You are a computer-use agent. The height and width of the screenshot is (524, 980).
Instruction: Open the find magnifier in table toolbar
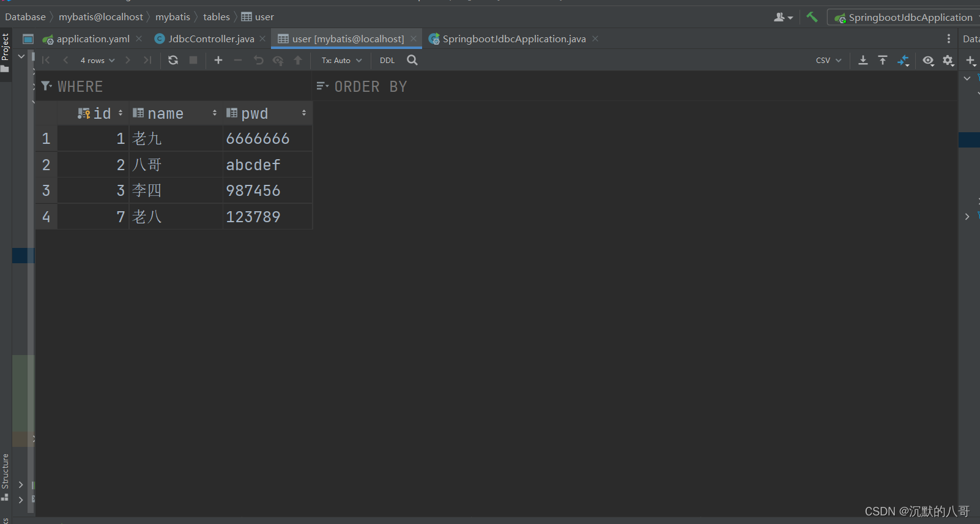coord(412,60)
